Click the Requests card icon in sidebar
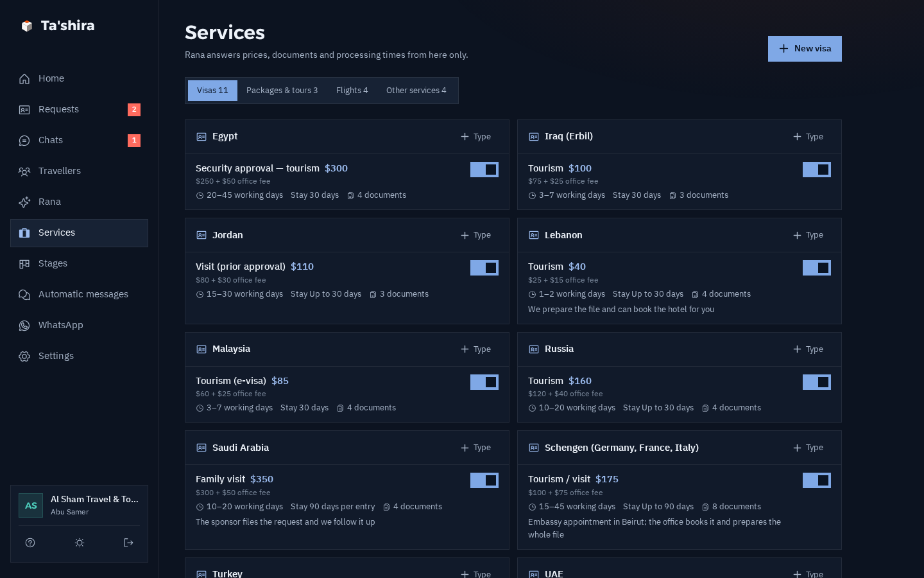Screen dimensions: 924x578 tap(24, 110)
